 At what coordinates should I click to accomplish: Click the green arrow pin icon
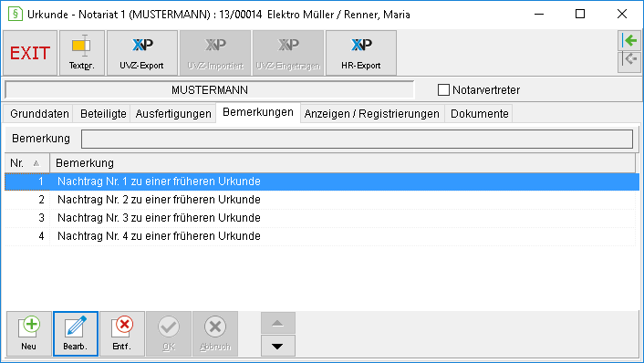click(x=629, y=40)
